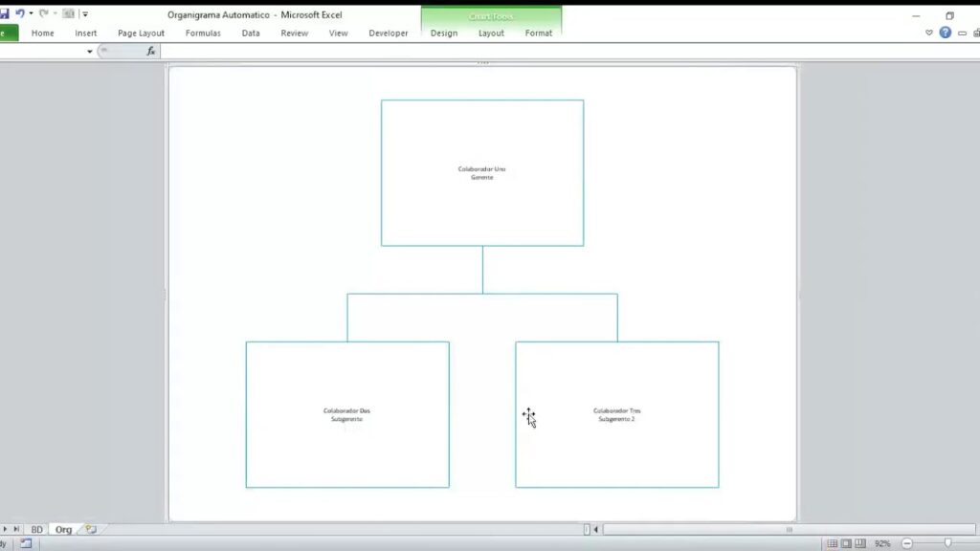Jump to the last sheet tab arrow
Viewport: 980px width, 551px height.
point(16,529)
